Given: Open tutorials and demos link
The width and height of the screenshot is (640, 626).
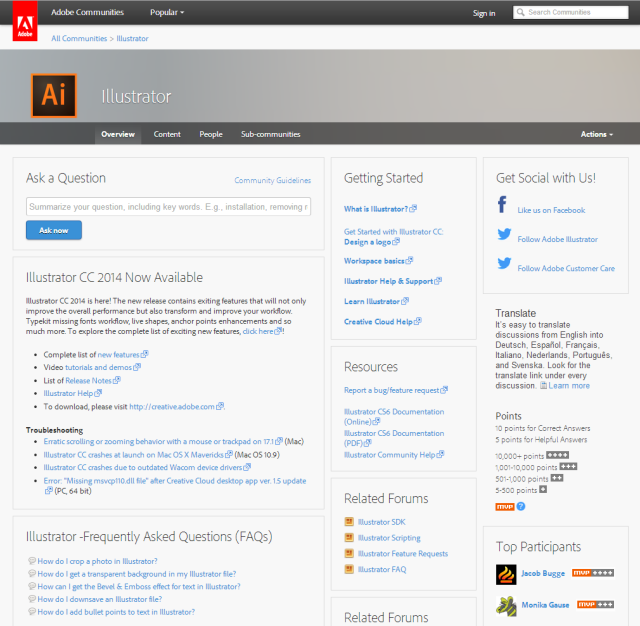Looking at the screenshot, I should coord(103,367).
